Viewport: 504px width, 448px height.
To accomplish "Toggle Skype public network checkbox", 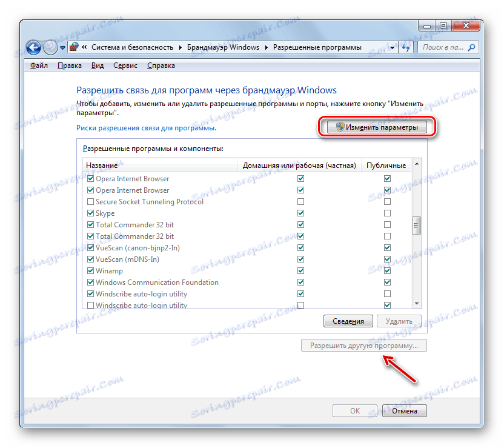I will [x=387, y=213].
